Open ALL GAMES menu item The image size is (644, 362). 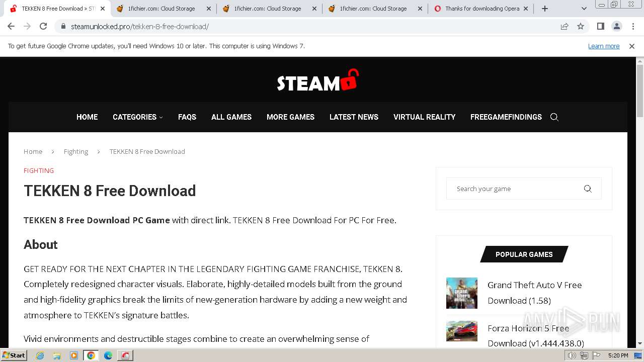[231, 117]
